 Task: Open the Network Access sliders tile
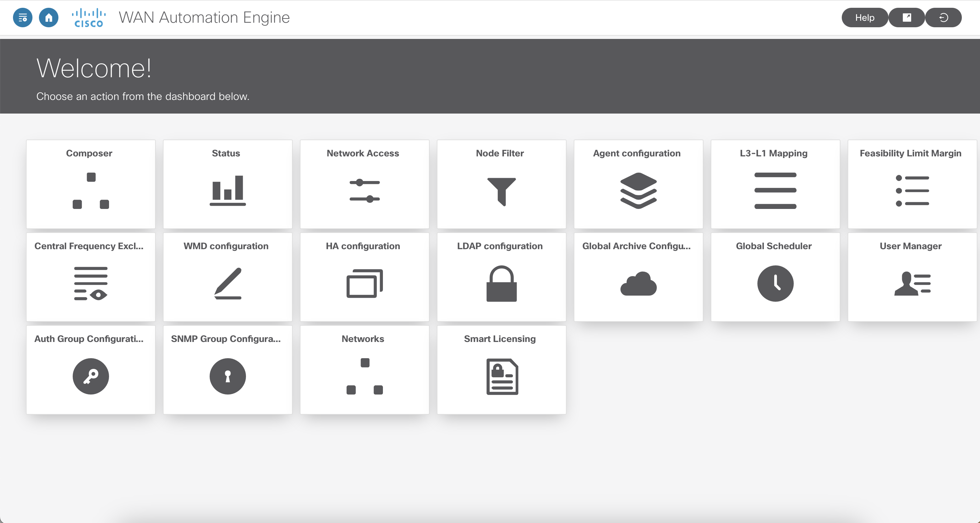coord(365,184)
